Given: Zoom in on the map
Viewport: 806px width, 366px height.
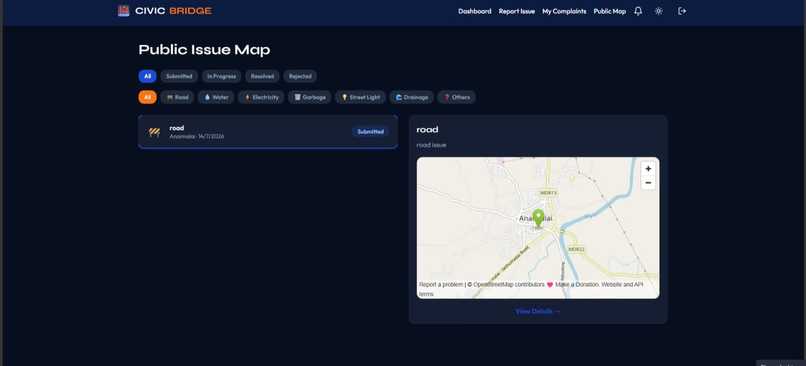Looking at the screenshot, I should [x=648, y=169].
